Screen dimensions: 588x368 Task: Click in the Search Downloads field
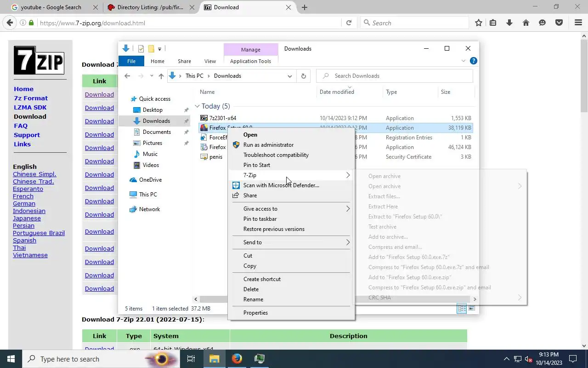pos(395,76)
